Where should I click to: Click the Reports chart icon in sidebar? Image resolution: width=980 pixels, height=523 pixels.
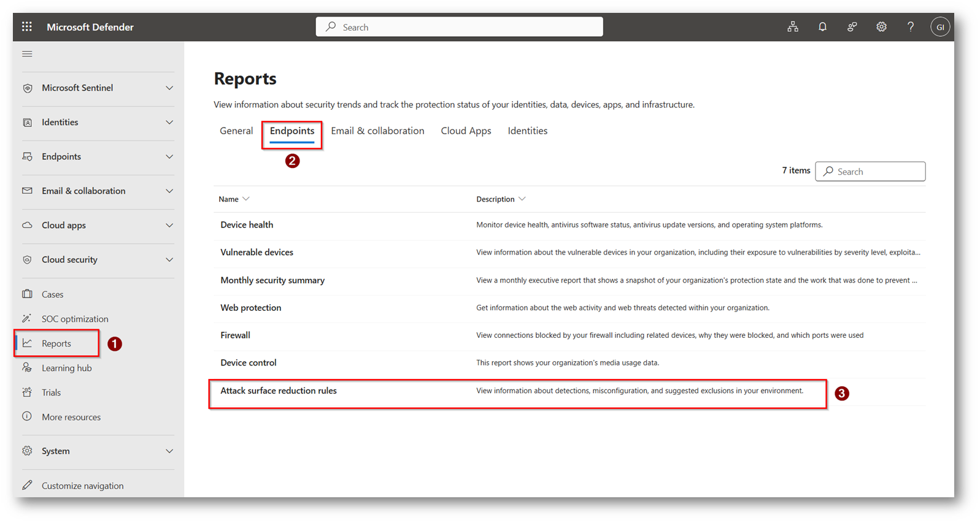click(x=27, y=343)
